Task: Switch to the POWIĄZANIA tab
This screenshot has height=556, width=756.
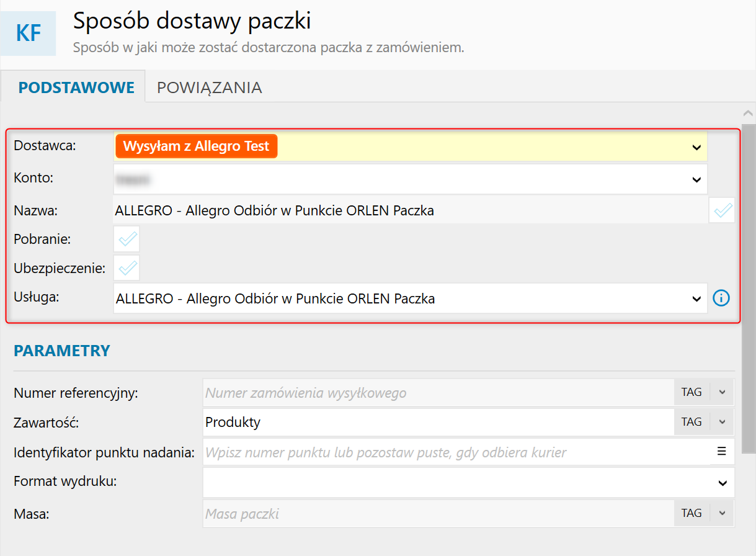Action: [x=210, y=87]
